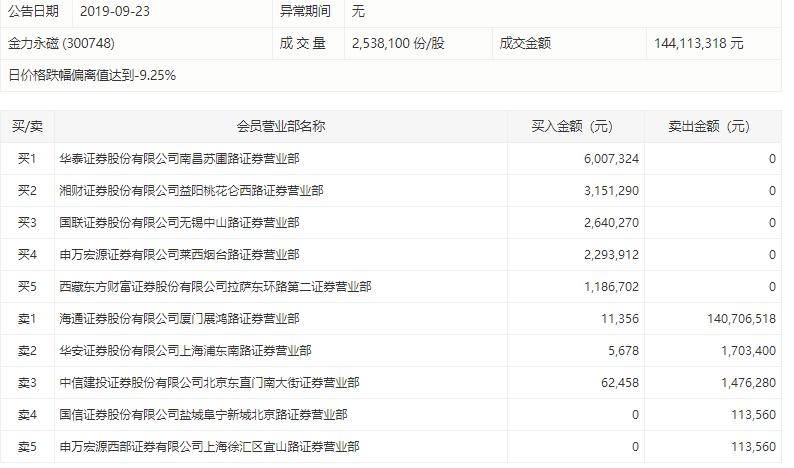Click the 买1 rank cell
The height and width of the screenshot is (468, 794).
27,159
